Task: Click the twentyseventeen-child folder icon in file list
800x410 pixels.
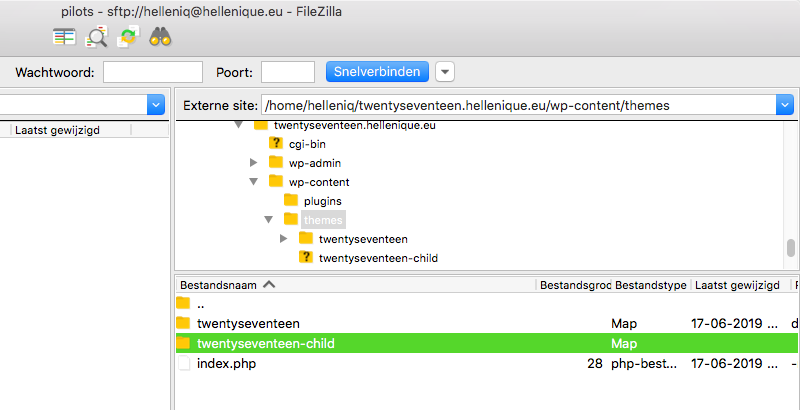Action: 183,343
